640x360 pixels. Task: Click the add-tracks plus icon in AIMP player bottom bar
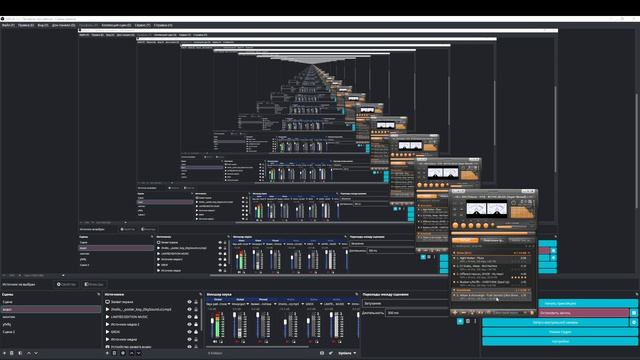click(455, 313)
